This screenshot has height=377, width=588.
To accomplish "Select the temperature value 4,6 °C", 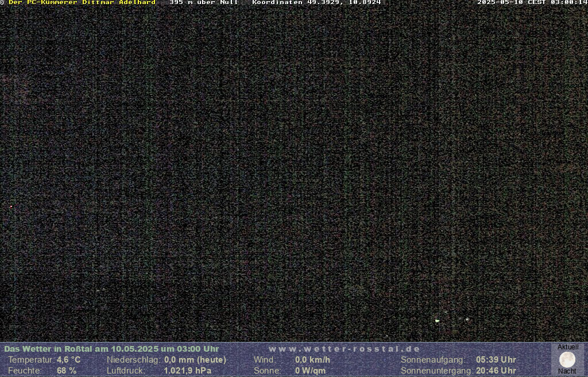I will [69, 360].
